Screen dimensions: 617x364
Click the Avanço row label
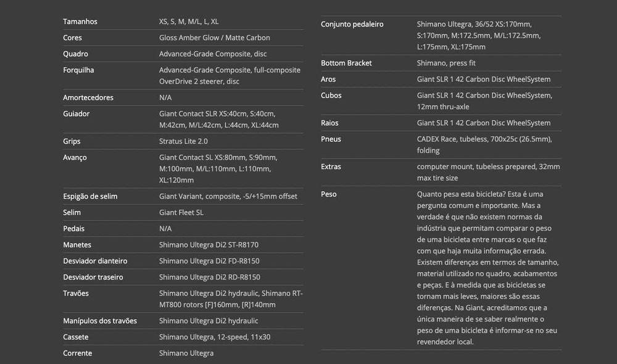pos(75,157)
